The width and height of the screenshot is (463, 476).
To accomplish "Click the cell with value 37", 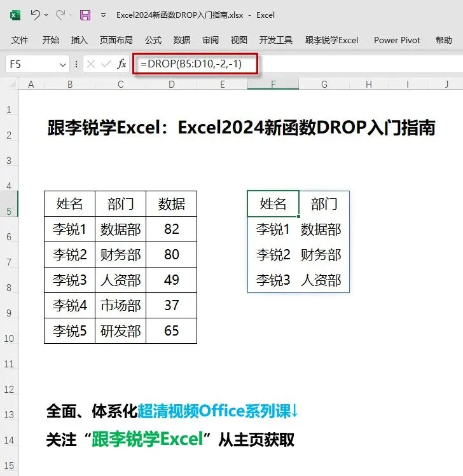I will tap(172, 306).
